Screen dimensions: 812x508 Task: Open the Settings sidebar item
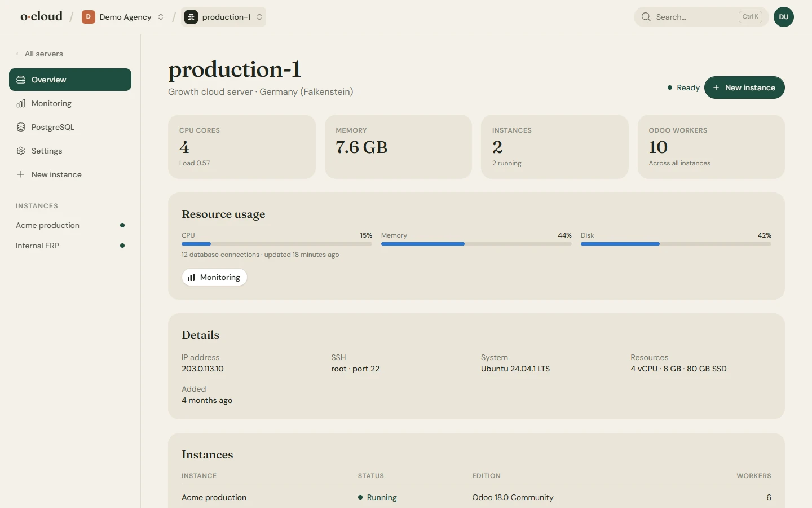click(70, 151)
